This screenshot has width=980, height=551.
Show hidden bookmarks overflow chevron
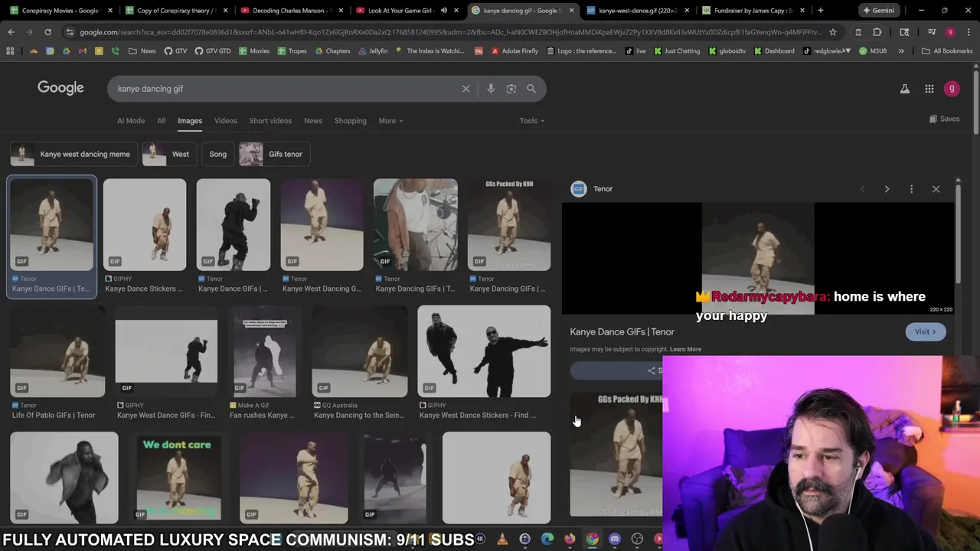(901, 51)
